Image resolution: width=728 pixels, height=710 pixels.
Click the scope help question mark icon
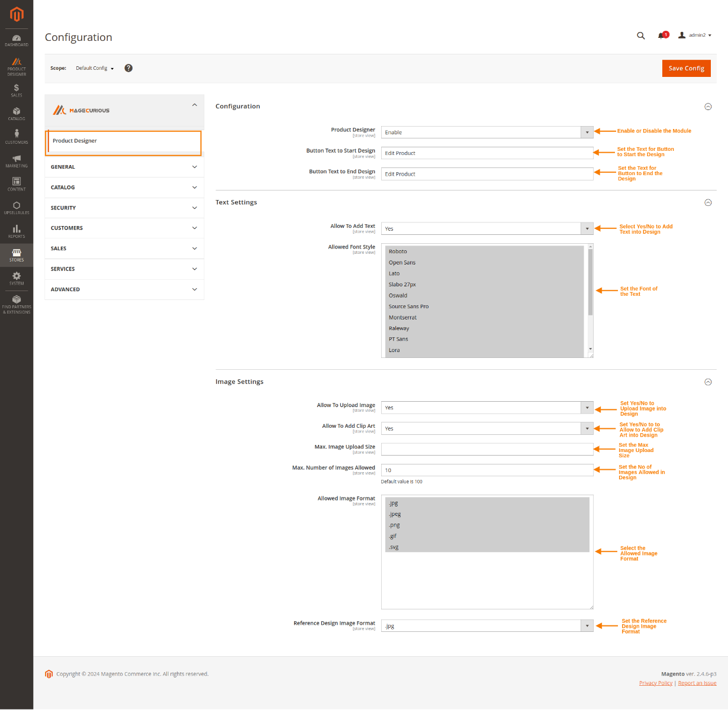128,67
